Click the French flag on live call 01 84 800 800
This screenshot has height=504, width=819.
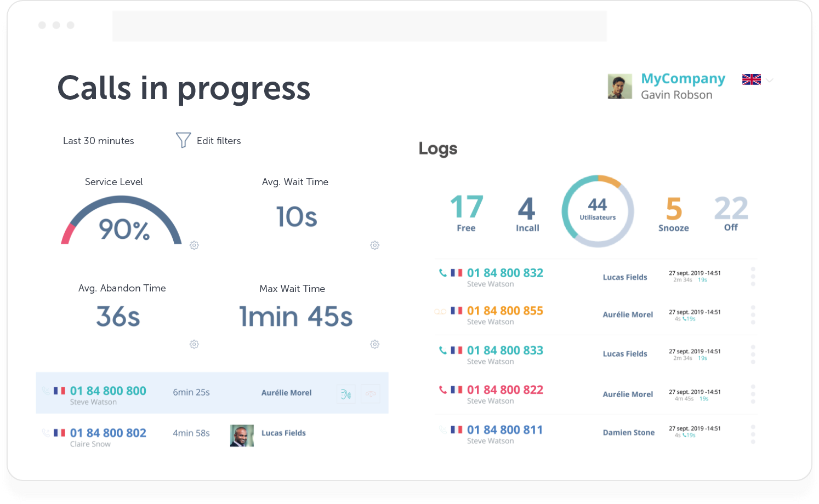(60, 391)
